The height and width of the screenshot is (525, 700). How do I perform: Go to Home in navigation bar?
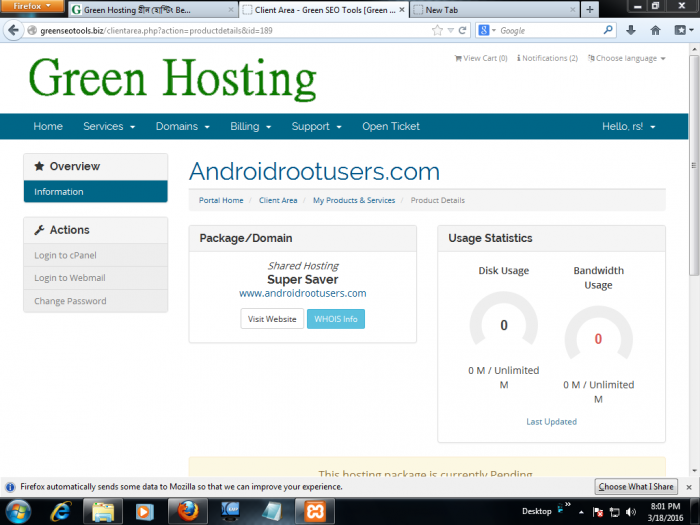coord(48,126)
